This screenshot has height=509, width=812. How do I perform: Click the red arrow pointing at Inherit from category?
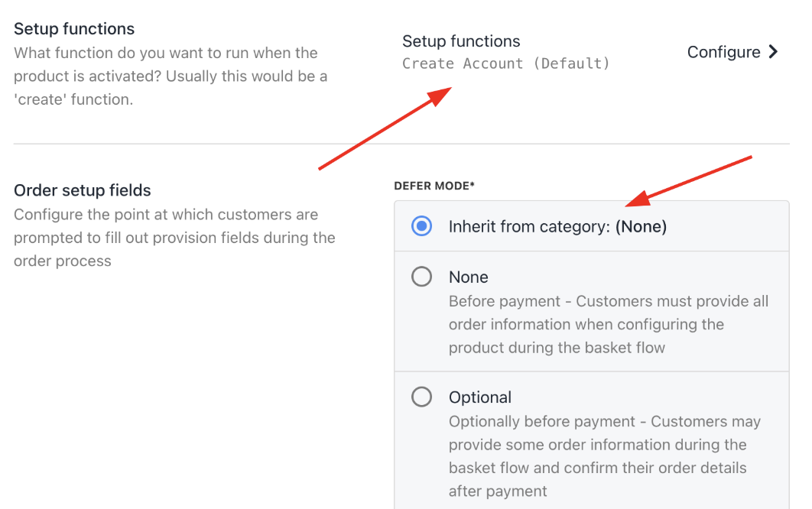coord(688,181)
